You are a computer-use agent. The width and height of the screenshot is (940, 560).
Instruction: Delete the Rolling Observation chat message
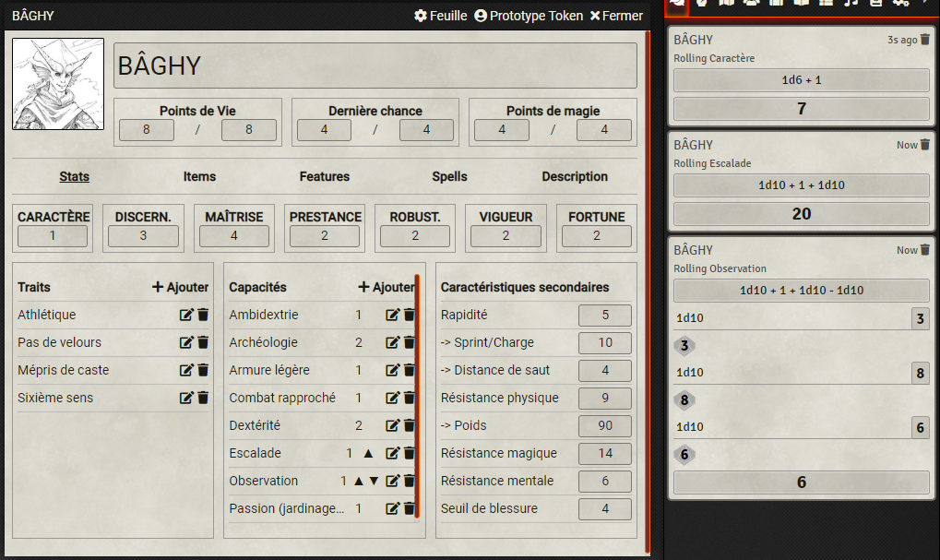(x=925, y=250)
